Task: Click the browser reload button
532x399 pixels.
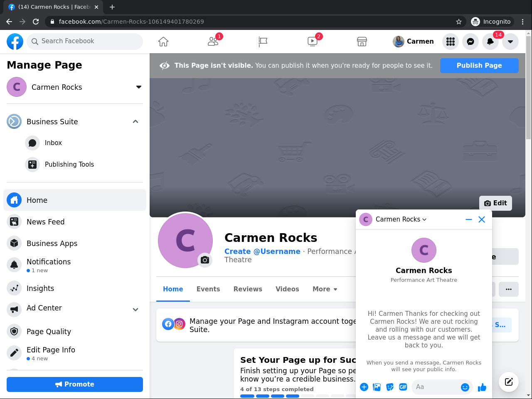Action: pos(36,22)
